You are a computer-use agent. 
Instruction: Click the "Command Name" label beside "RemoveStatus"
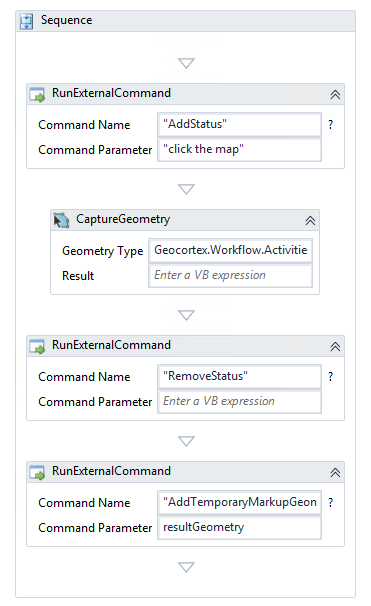[x=84, y=377]
